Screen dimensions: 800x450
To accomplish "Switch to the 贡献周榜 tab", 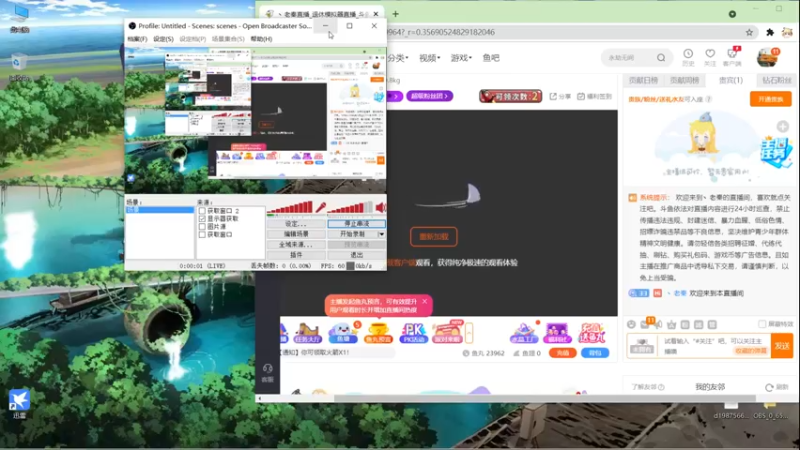I will tap(684, 81).
